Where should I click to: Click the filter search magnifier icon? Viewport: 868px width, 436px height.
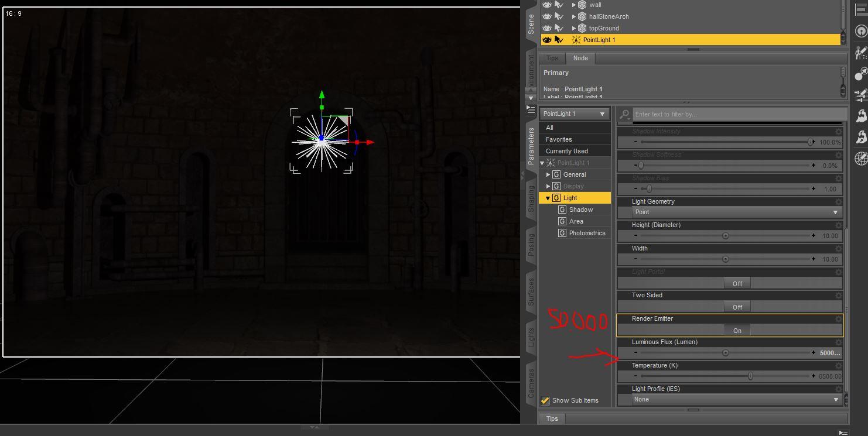click(626, 114)
